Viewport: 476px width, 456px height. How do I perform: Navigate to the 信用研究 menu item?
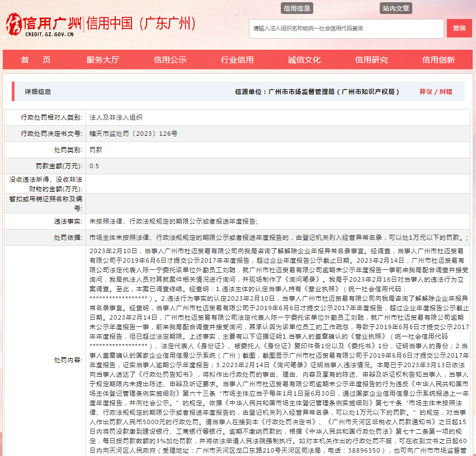[371, 60]
